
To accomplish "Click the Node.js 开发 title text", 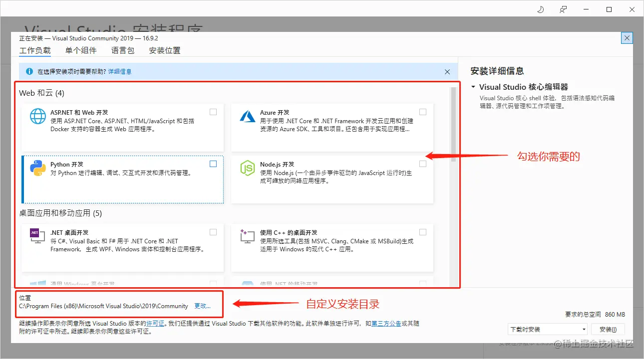I will pyautogui.click(x=277, y=165).
